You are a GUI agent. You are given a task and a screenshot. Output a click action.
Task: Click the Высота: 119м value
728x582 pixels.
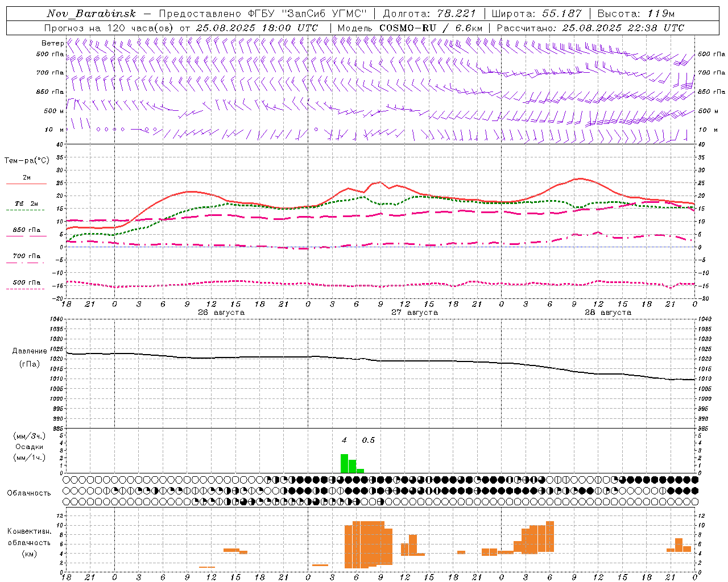[x=636, y=14]
